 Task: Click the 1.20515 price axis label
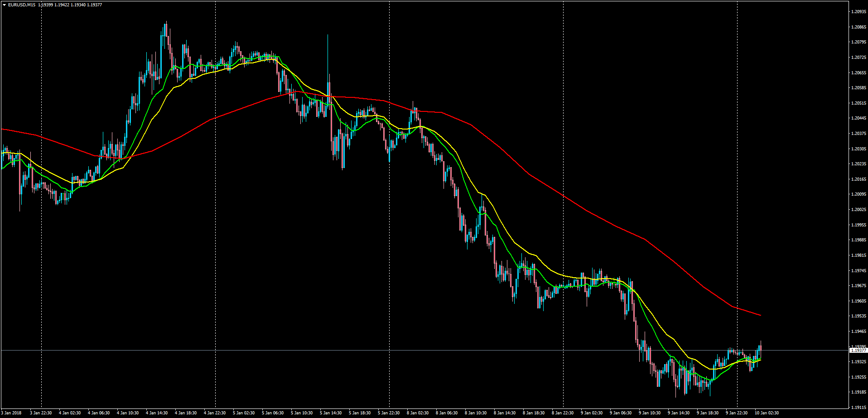(x=859, y=103)
